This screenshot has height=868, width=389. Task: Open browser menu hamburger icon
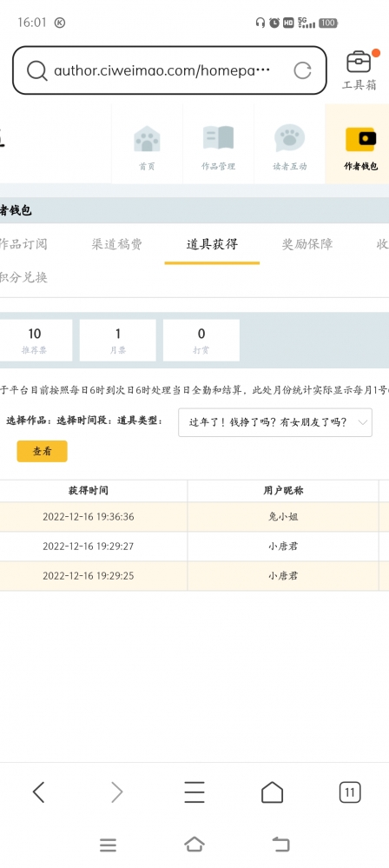pos(194,792)
